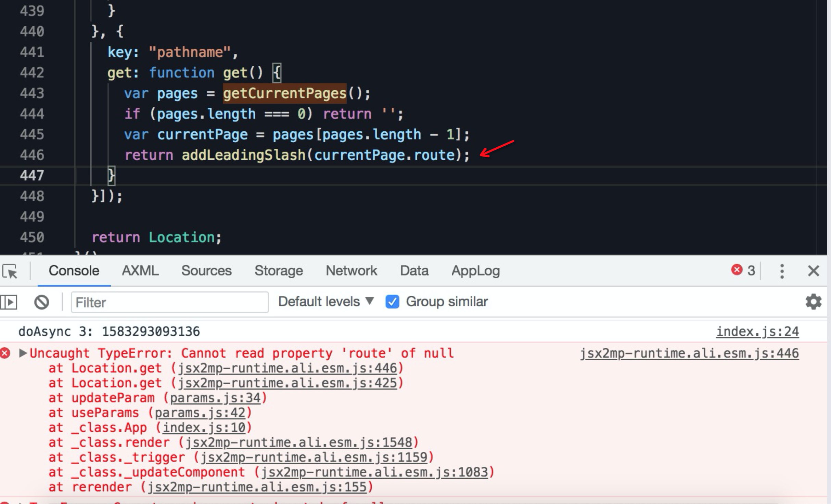Click the doAsync 3 log message
831x504 pixels.
109,332
